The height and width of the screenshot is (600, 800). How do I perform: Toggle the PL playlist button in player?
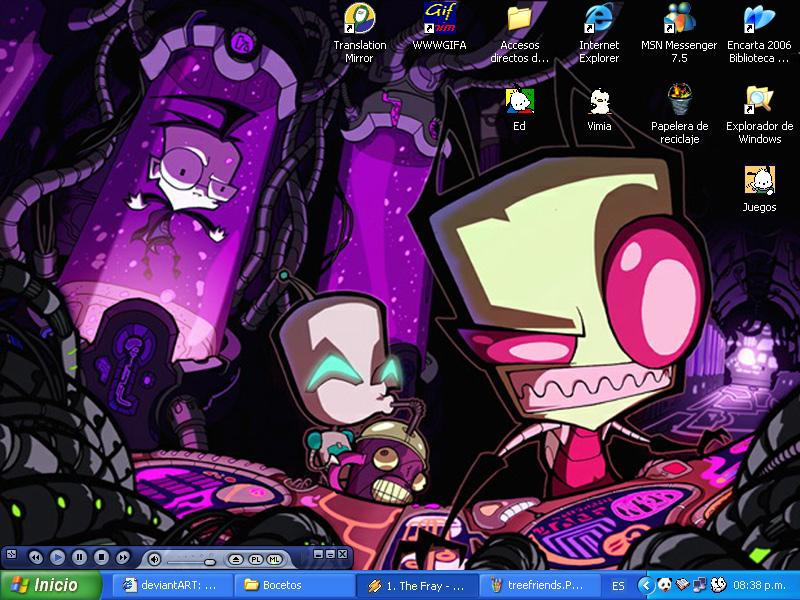click(x=256, y=559)
